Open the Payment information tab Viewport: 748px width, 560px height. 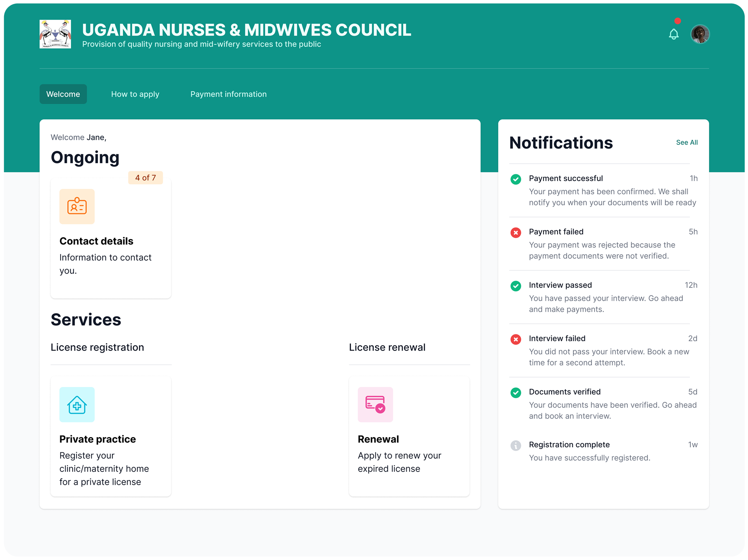[x=228, y=94]
